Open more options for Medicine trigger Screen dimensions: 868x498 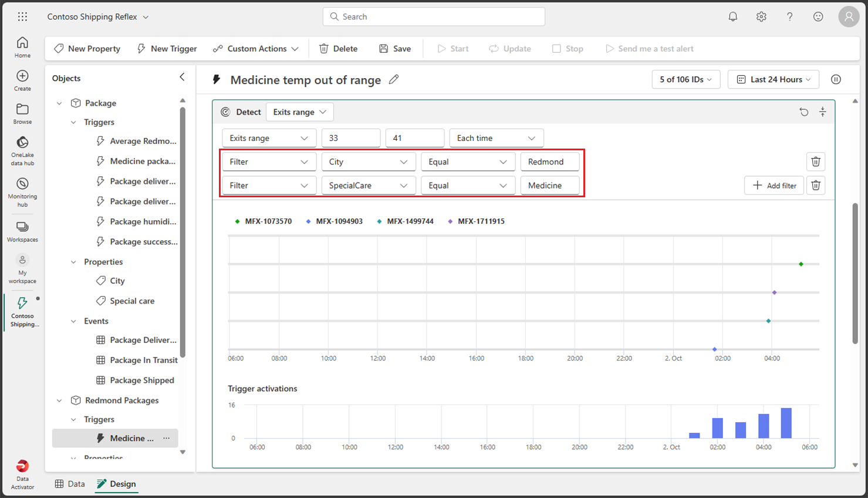[167, 438]
